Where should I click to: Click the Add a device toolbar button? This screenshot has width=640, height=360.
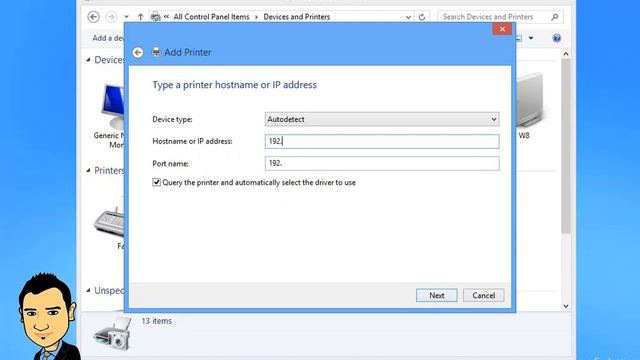point(108,38)
